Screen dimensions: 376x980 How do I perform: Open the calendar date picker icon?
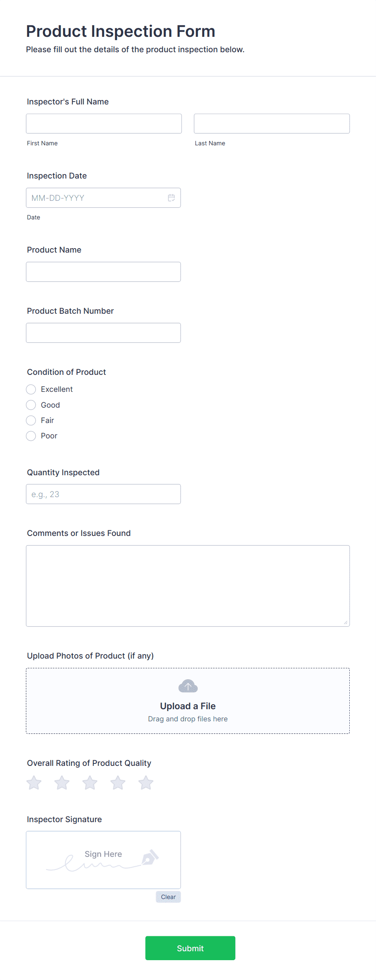[x=171, y=198]
